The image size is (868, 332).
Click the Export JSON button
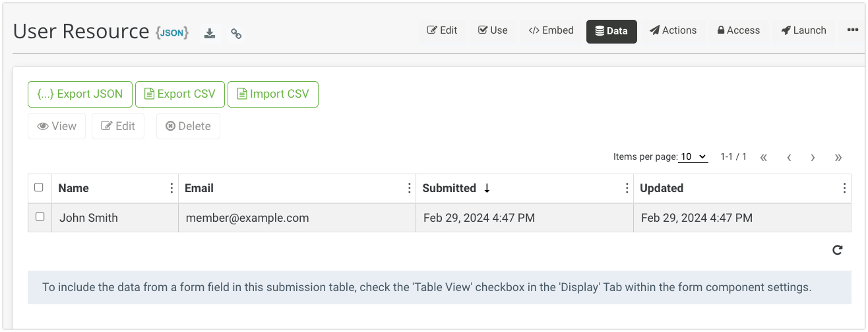click(80, 94)
